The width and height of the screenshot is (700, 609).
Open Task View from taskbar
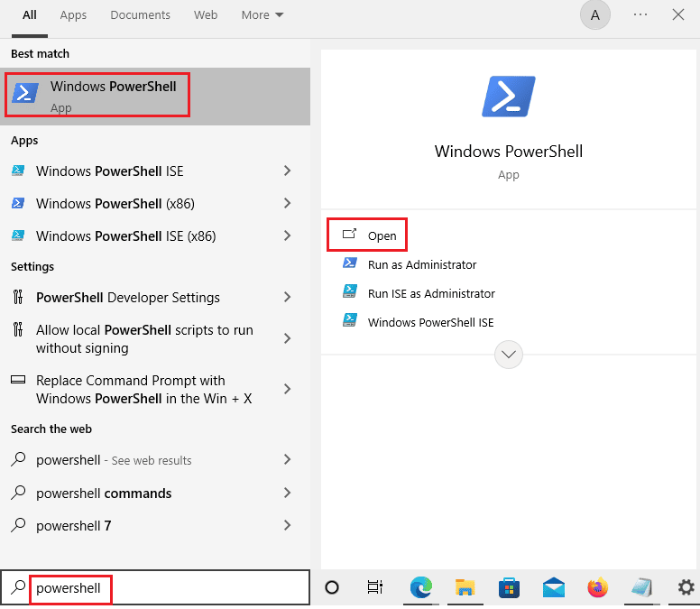coord(375,587)
